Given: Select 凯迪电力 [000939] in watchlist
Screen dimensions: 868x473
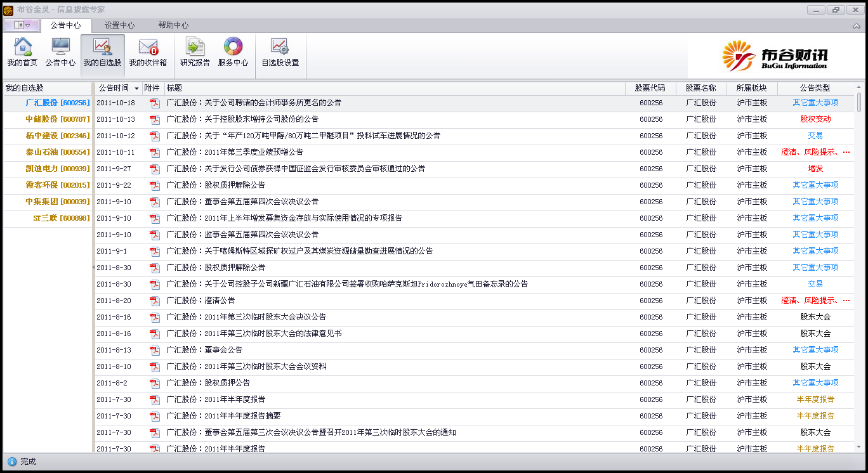Looking at the screenshot, I should pyautogui.click(x=48, y=169).
